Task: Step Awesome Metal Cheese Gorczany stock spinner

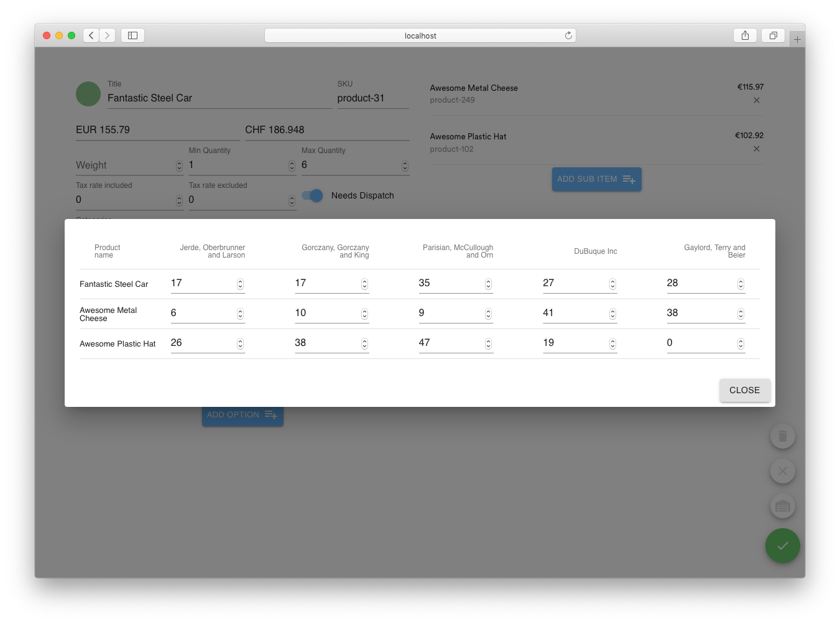Action: pyautogui.click(x=364, y=314)
